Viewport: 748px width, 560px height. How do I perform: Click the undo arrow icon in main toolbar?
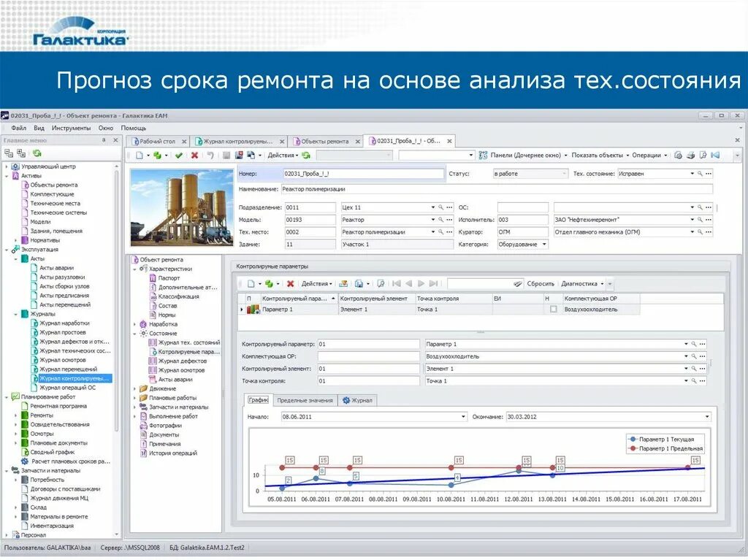tap(210, 156)
